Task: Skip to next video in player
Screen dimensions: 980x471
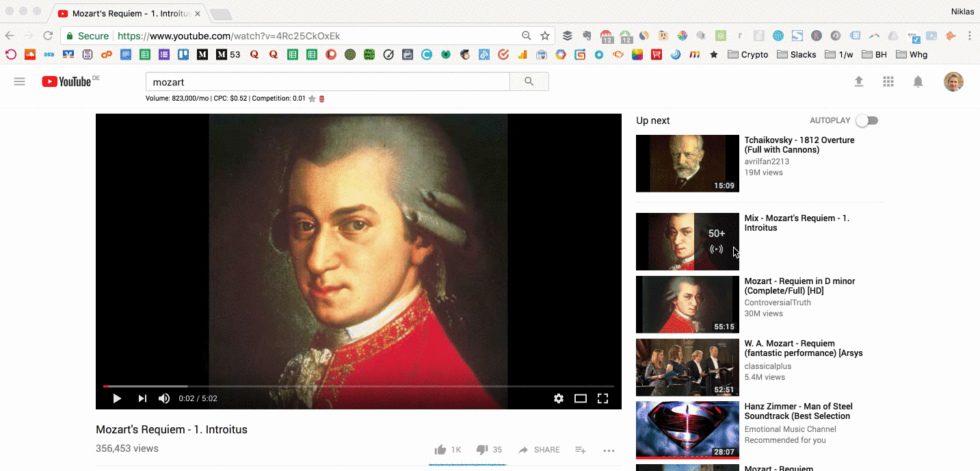Action: [x=142, y=398]
